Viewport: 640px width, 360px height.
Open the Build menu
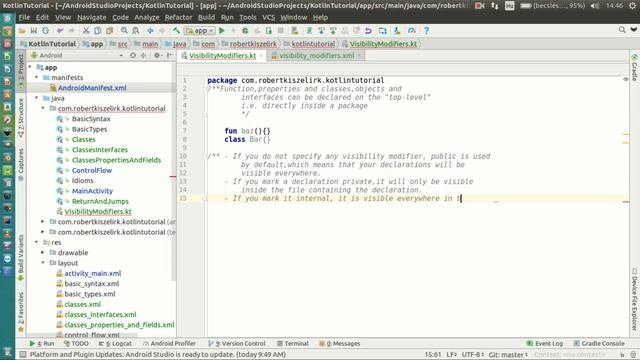tap(207, 18)
